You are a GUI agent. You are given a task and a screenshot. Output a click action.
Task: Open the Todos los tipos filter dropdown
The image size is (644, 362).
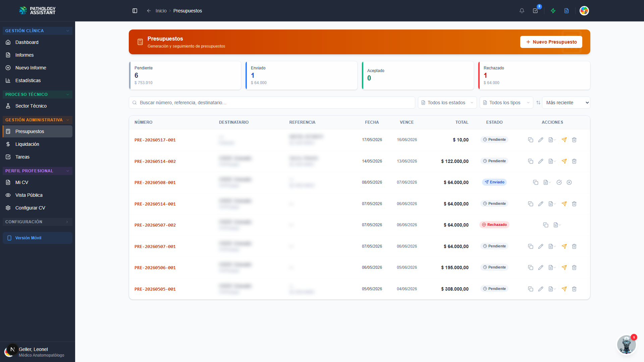pyautogui.click(x=506, y=103)
